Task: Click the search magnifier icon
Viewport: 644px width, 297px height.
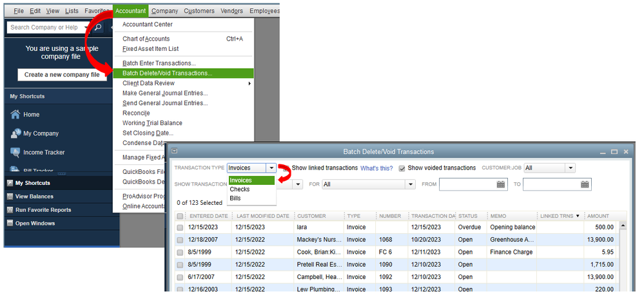Action: point(98,28)
